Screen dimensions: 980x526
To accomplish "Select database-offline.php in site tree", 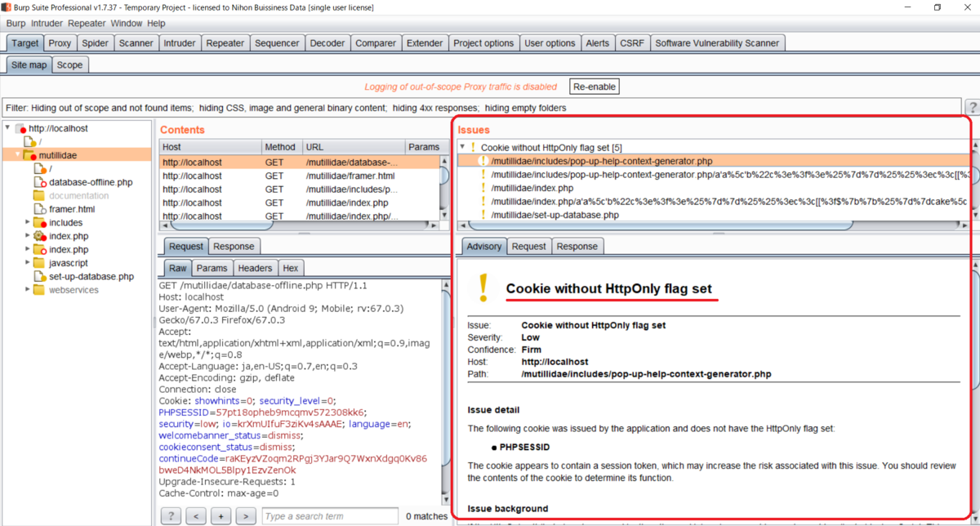I will 91,182.
